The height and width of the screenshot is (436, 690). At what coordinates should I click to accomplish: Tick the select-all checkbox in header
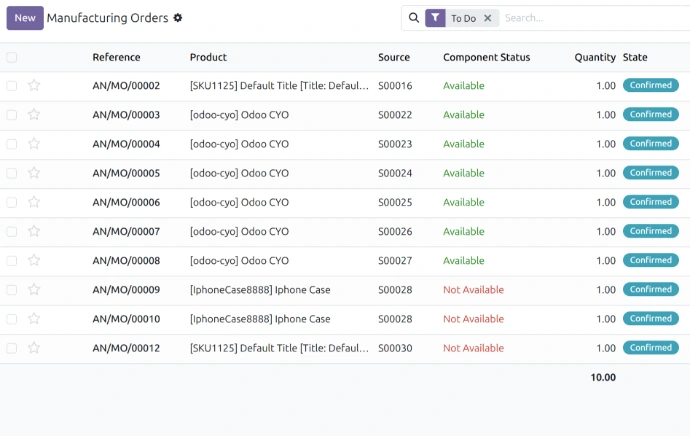coord(12,58)
